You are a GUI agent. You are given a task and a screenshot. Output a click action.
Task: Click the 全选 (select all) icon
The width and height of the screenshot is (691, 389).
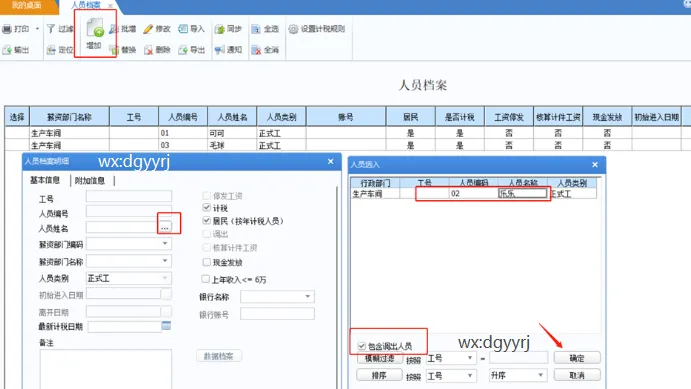(256, 29)
